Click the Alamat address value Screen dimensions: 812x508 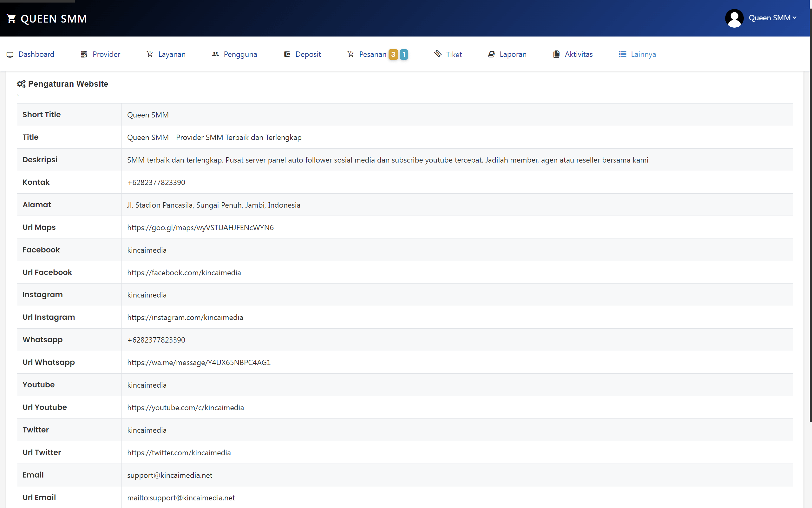214,205
